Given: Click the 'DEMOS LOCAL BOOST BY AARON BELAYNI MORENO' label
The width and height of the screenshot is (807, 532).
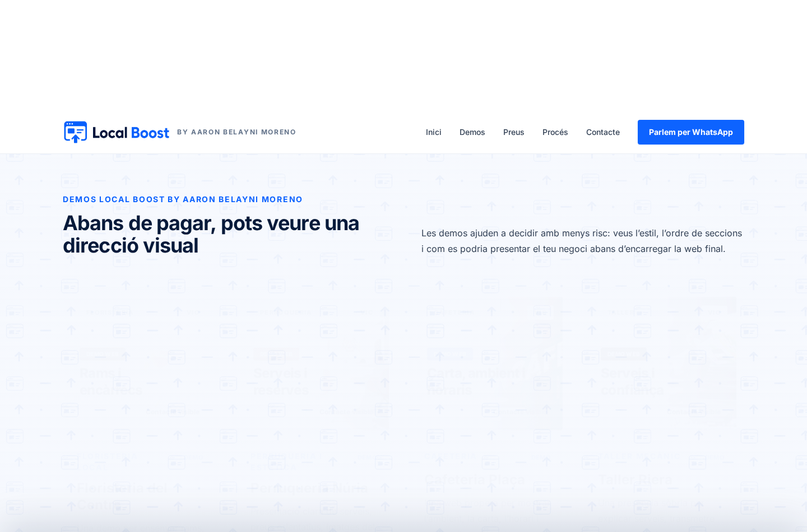Looking at the screenshot, I should [x=183, y=199].
